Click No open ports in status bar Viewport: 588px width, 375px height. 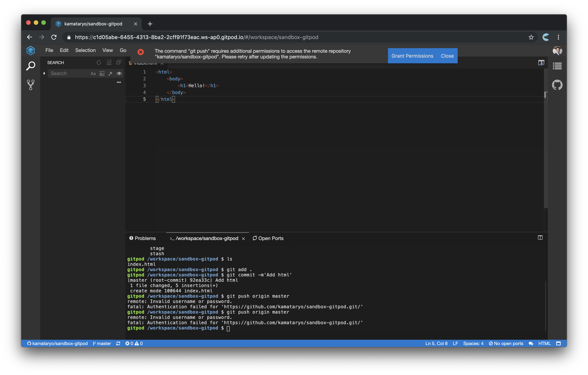pos(506,343)
